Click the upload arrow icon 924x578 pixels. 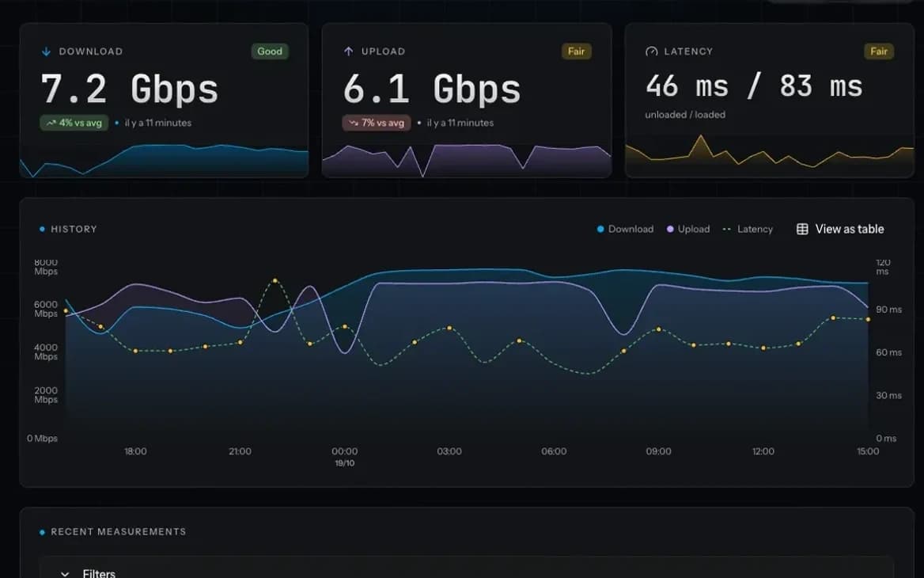point(348,51)
